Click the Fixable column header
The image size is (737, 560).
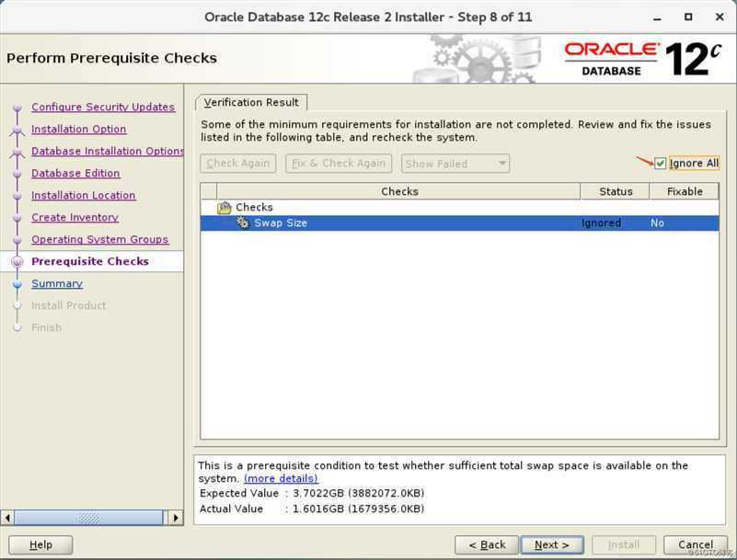pyautogui.click(x=685, y=191)
